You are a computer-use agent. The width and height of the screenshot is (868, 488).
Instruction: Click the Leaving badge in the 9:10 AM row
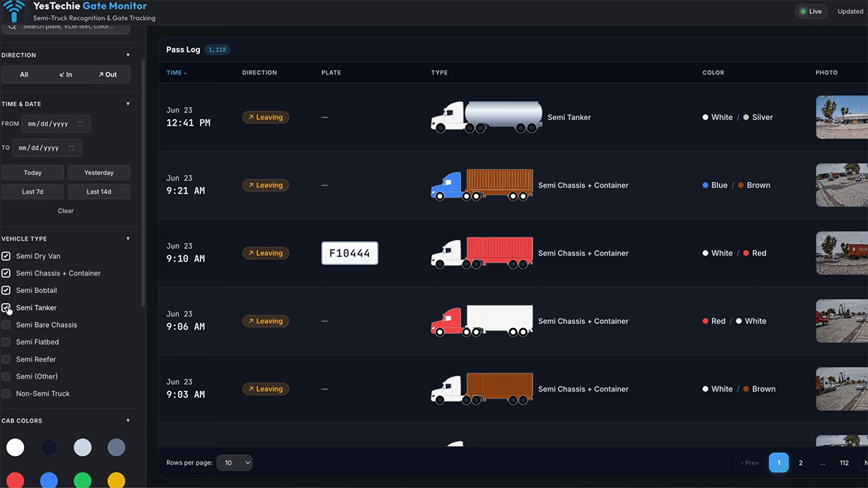265,253
